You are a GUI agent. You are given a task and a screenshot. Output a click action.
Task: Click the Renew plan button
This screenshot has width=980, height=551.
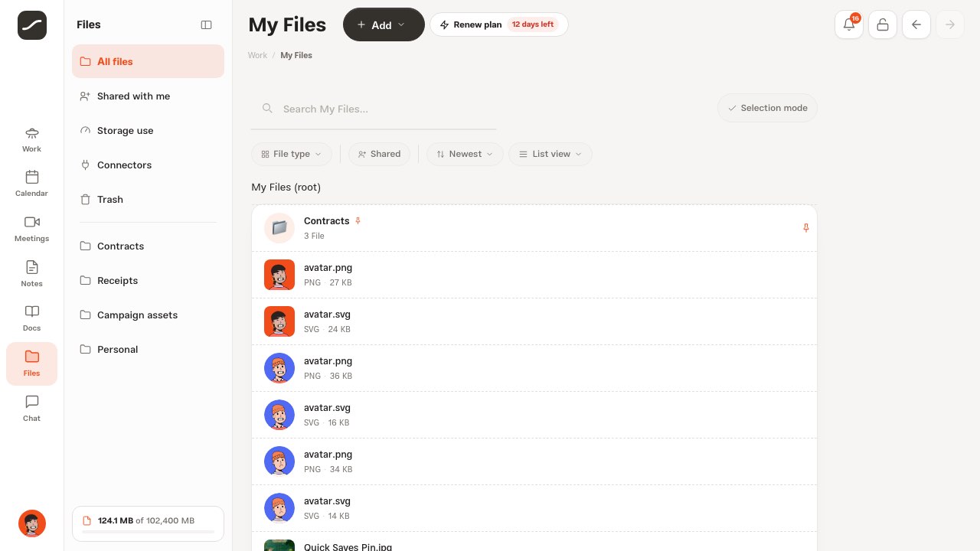tap(499, 24)
